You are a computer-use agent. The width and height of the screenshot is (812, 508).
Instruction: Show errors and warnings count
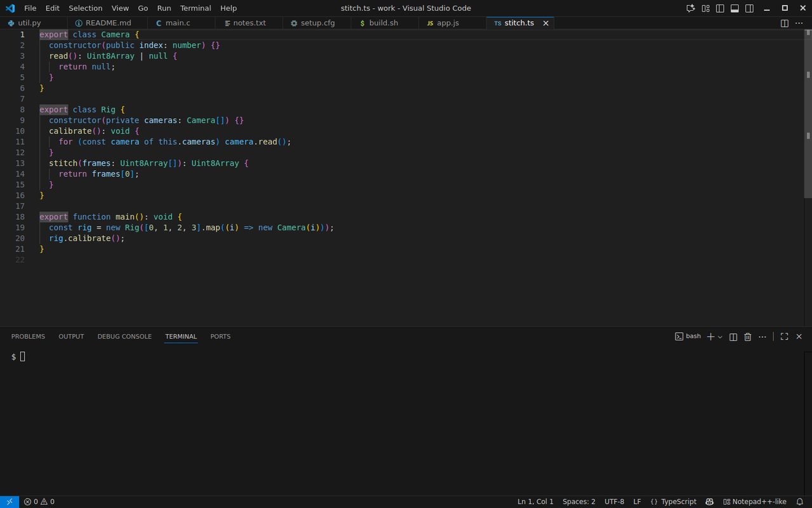(39, 502)
